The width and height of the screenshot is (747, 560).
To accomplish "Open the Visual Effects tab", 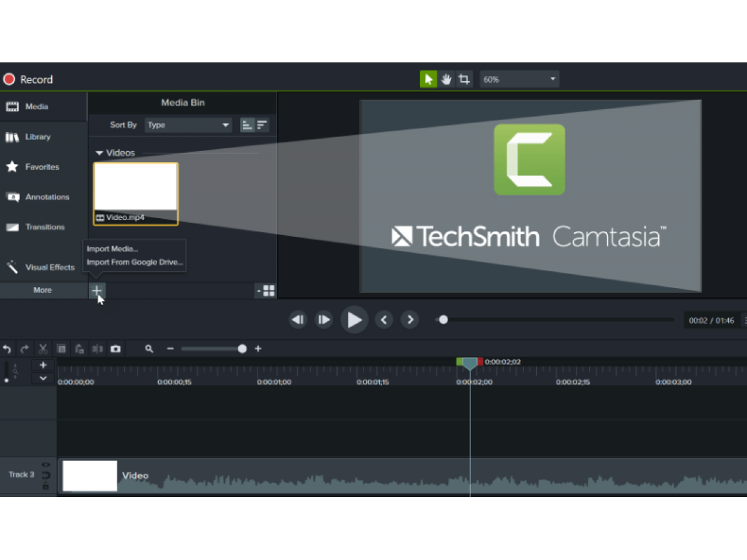I will (43, 267).
